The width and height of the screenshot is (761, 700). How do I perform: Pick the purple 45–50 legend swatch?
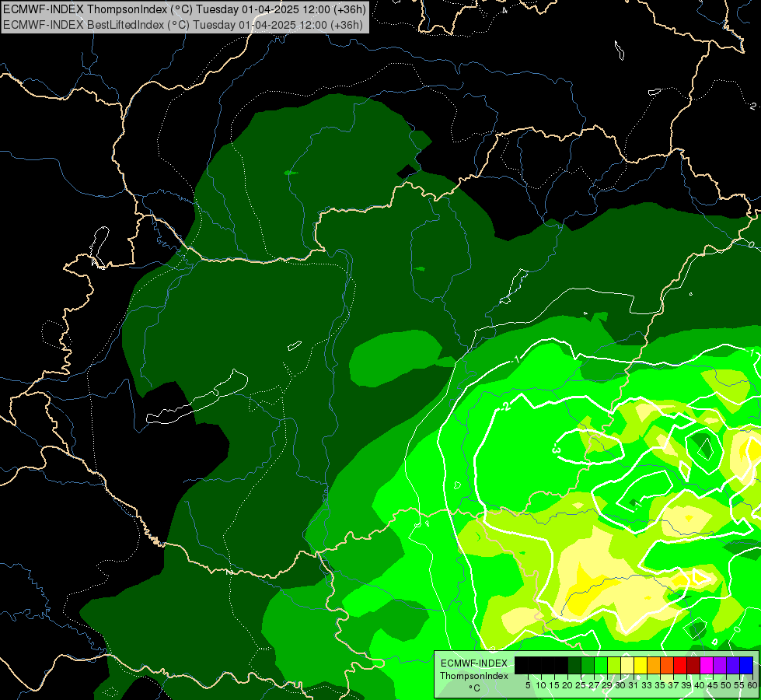point(720,665)
